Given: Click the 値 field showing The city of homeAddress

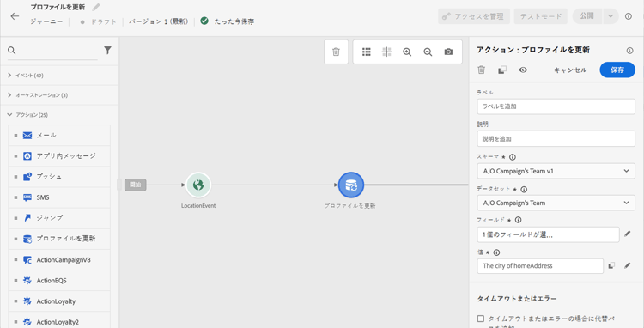Looking at the screenshot, I should click(x=540, y=266).
